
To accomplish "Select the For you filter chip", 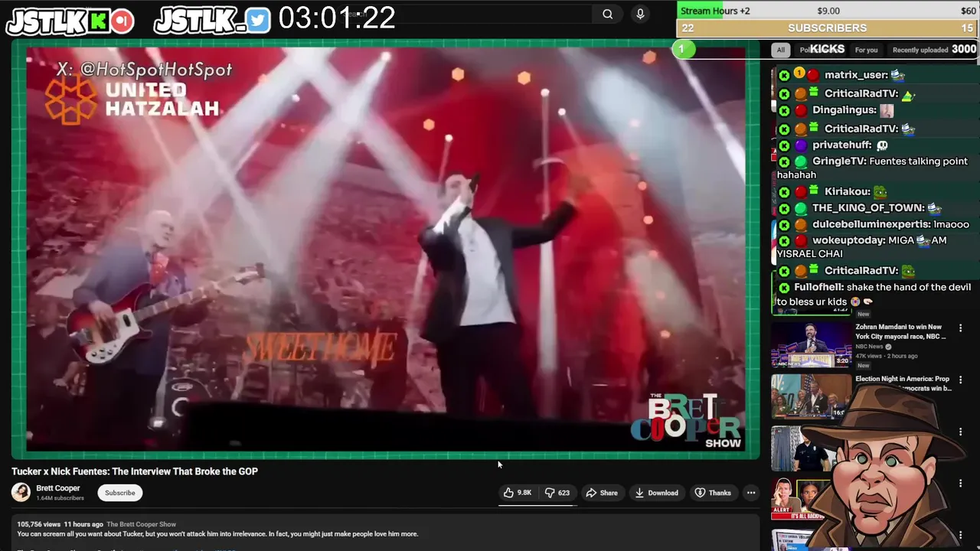I will 866,50.
